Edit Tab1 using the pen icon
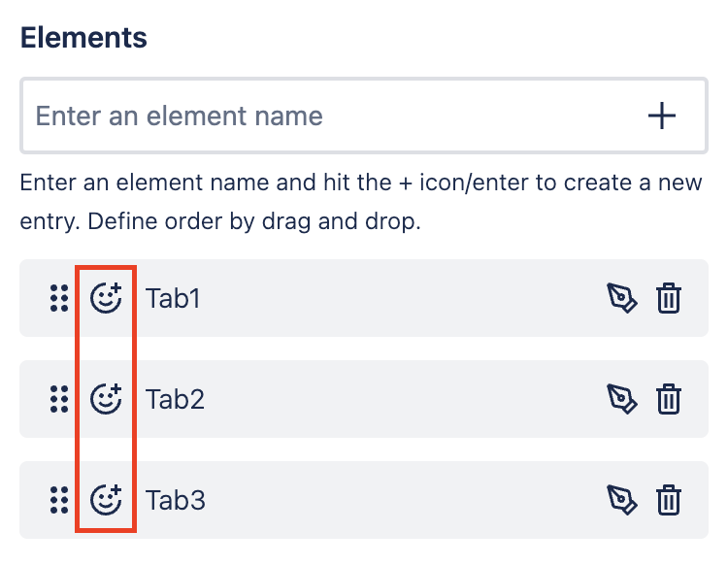728x565 pixels. click(x=621, y=298)
